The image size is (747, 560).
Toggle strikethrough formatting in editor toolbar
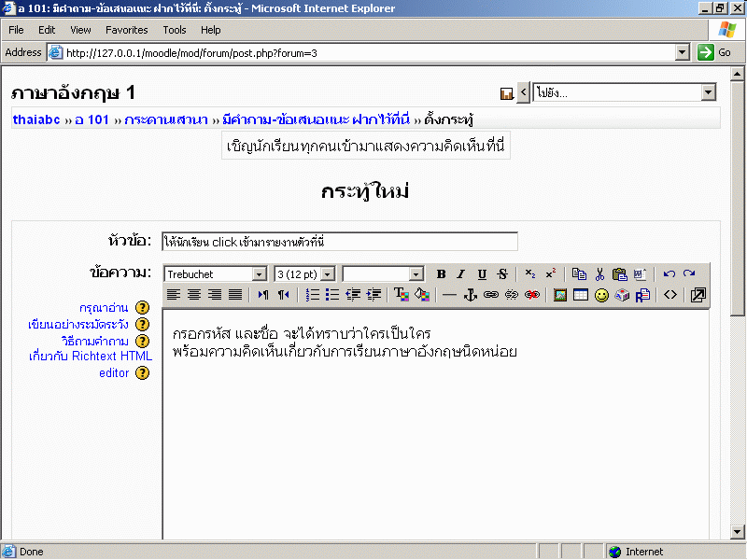point(502,274)
